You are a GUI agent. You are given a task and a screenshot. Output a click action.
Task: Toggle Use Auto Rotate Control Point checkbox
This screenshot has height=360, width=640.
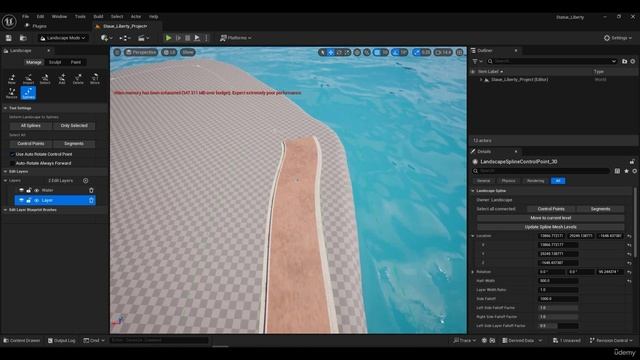coord(12,154)
